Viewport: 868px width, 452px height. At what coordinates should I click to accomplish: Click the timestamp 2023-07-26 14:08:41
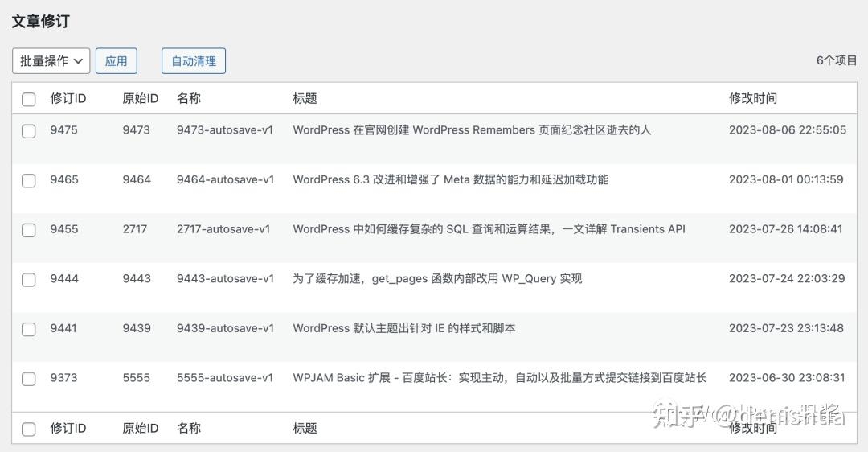[785, 229]
